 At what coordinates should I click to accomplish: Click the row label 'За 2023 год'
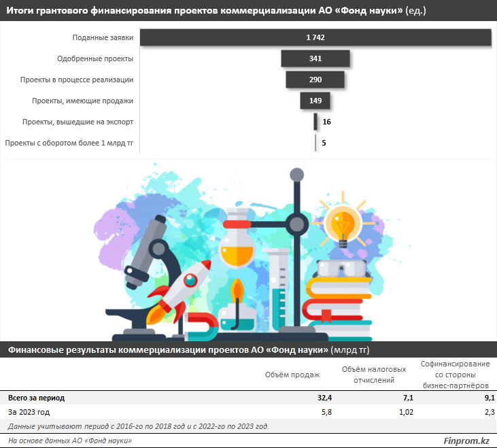[x=29, y=412]
